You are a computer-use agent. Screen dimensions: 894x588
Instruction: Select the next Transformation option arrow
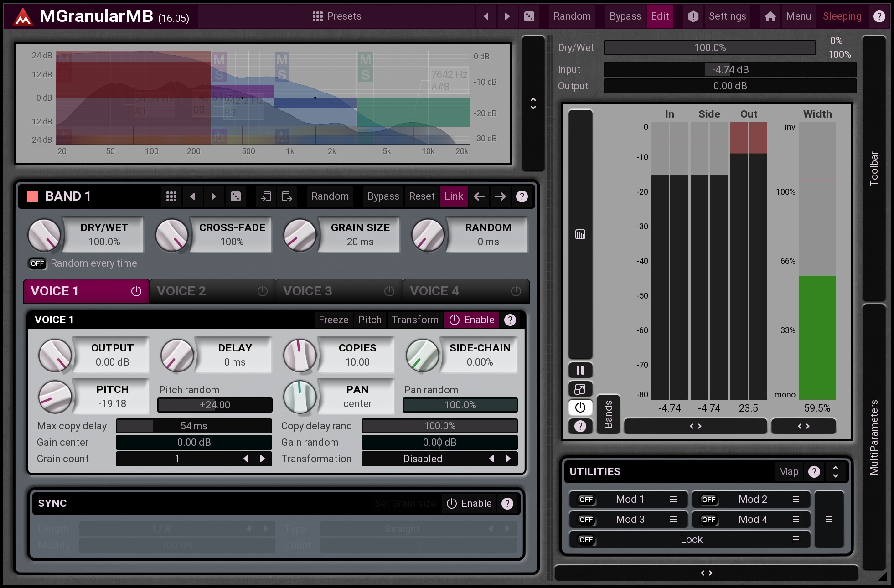pos(508,459)
